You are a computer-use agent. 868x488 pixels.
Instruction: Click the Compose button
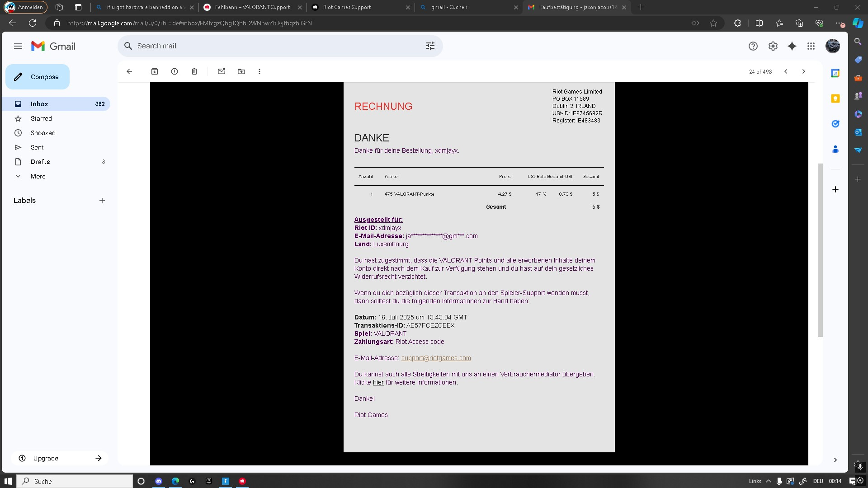38,77
